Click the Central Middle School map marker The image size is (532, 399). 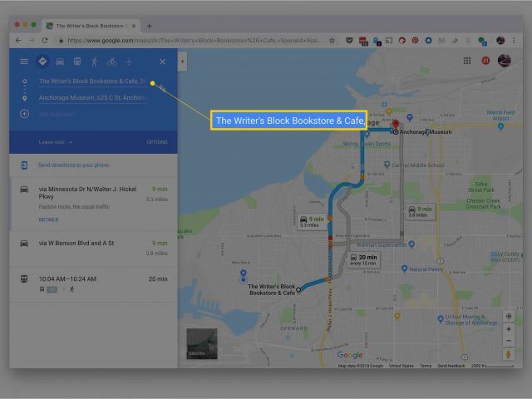tap(387, 165)
